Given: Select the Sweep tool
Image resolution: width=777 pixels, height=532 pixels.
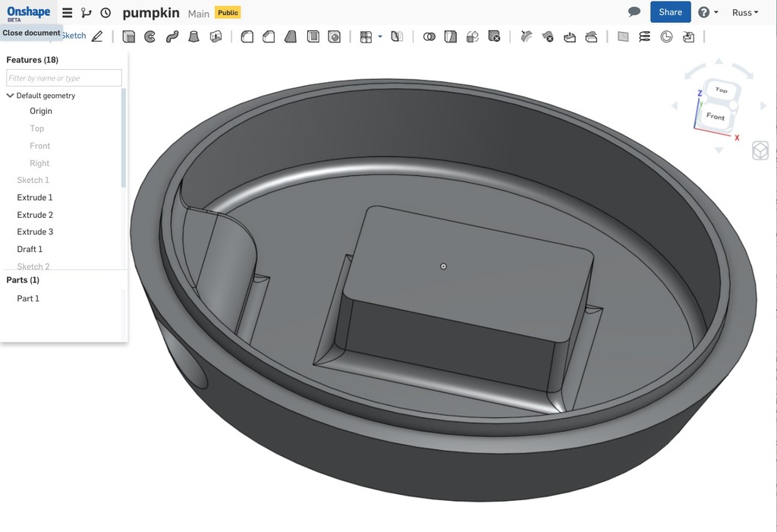Looking at the screenshot, I should point(172,36).
